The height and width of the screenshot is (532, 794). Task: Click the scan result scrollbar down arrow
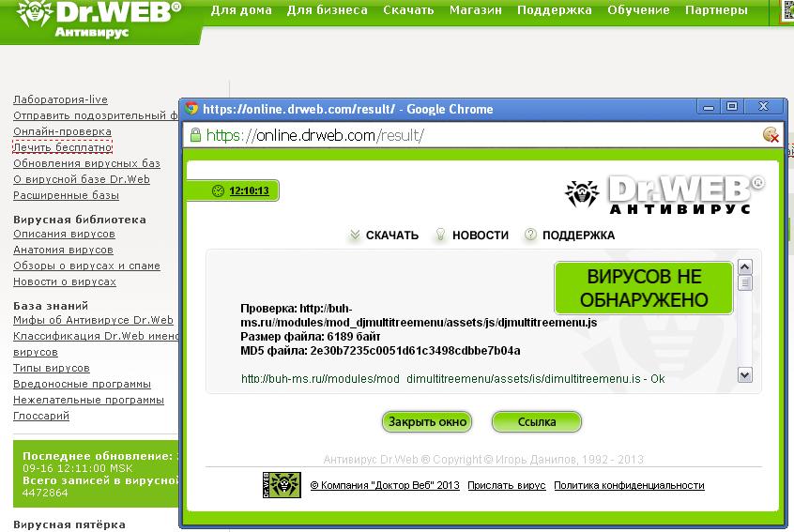tap(744, 375)
